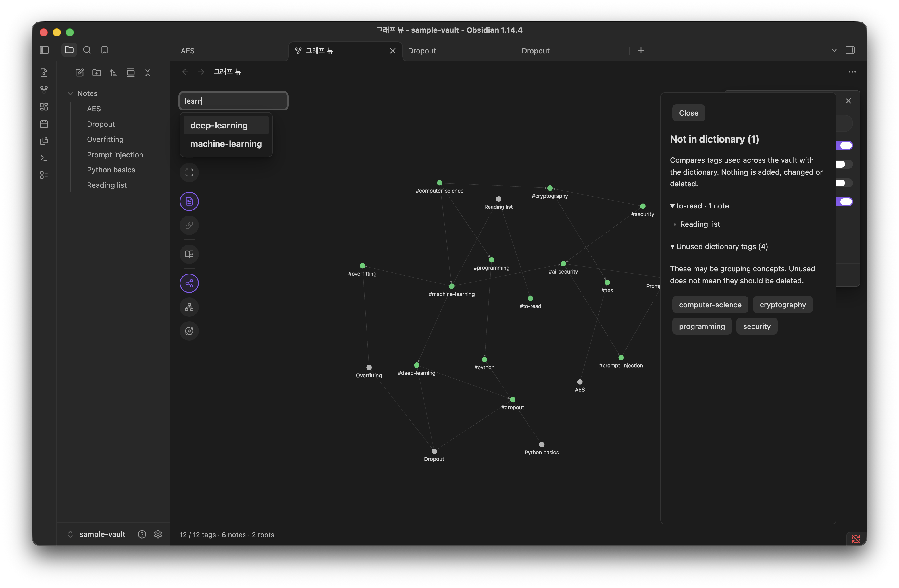Create a new note in file explorer
The width and height of the screenshot is (899, 588).
point(79,72)
